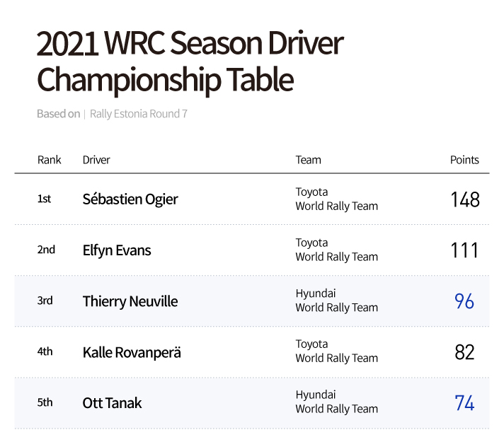Screen dimensions: 504x442
Task: Click the Team column header
Action: [x=308, y=160]
